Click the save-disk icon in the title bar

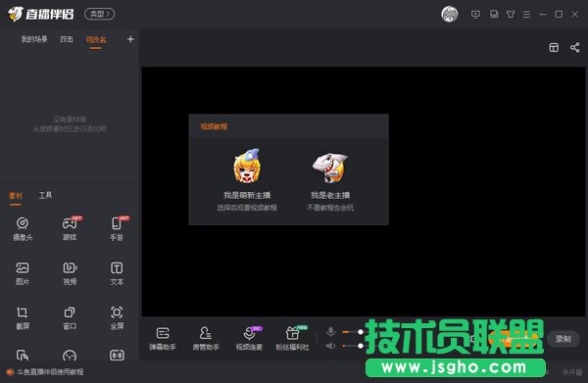494,15
